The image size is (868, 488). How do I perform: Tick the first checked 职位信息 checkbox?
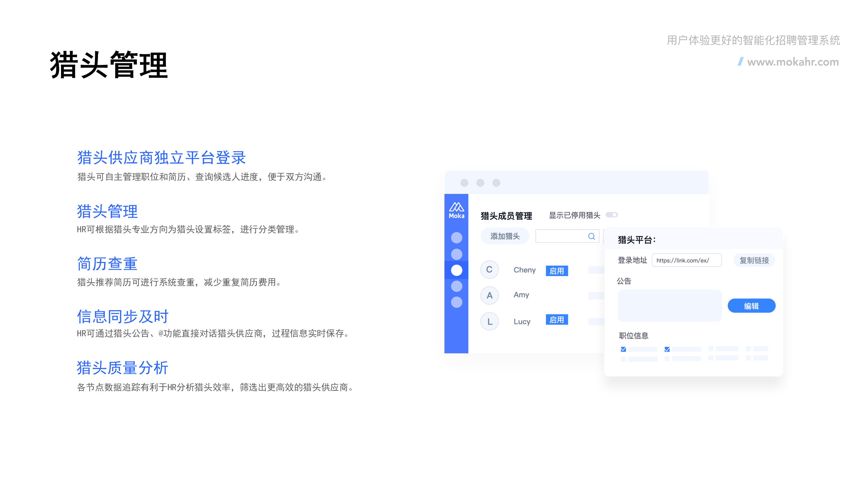(x=623, y=349)
